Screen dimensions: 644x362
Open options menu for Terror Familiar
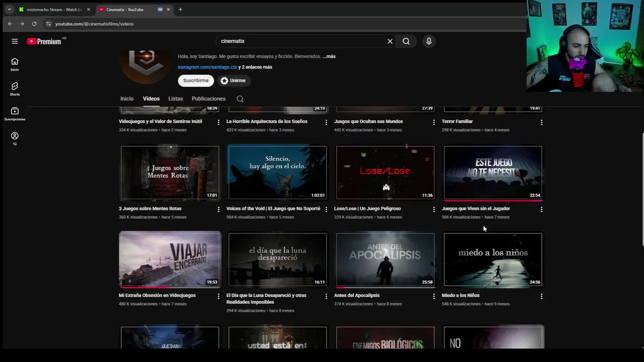coord(541,122)
